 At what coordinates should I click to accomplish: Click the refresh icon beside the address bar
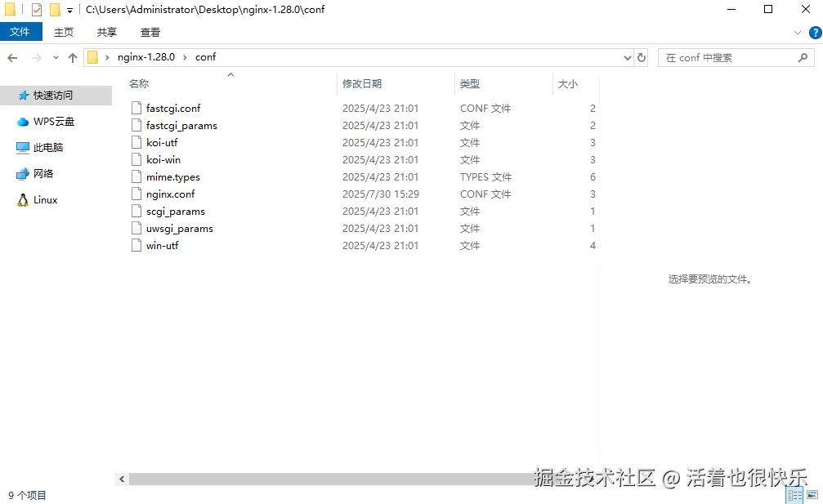[x=642, y=57]
